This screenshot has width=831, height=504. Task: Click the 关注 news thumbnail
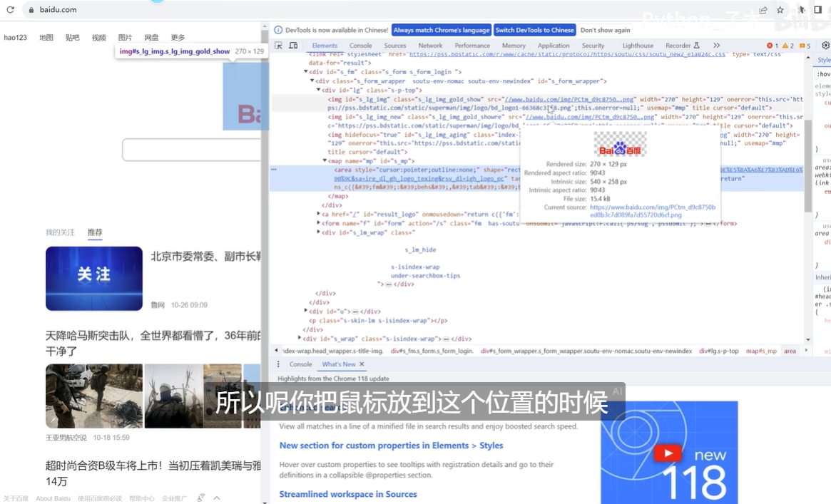click(94, 278)
